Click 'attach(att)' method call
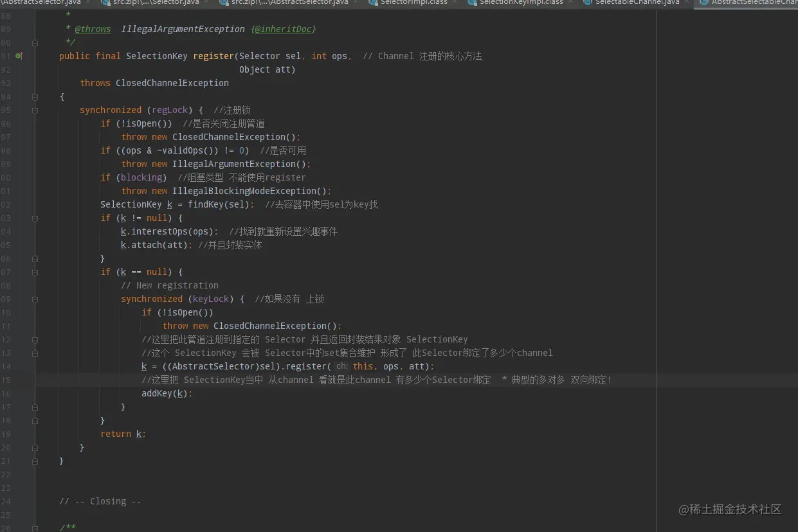 [159, 245]
